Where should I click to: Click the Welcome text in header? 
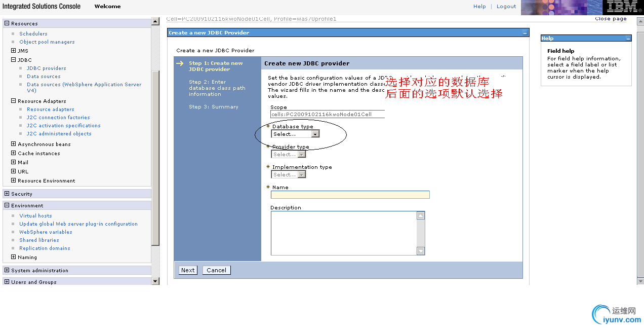pyautogui.click(x=107, y=7)
